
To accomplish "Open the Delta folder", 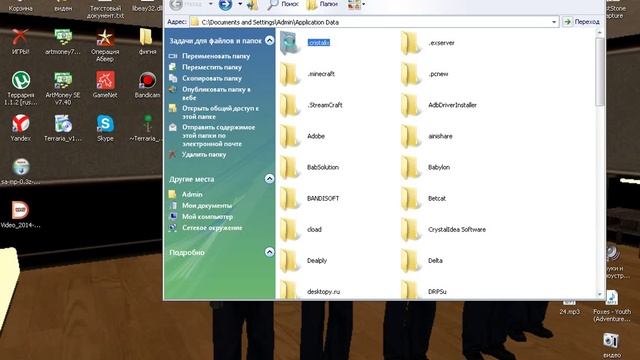I will 422,260.
